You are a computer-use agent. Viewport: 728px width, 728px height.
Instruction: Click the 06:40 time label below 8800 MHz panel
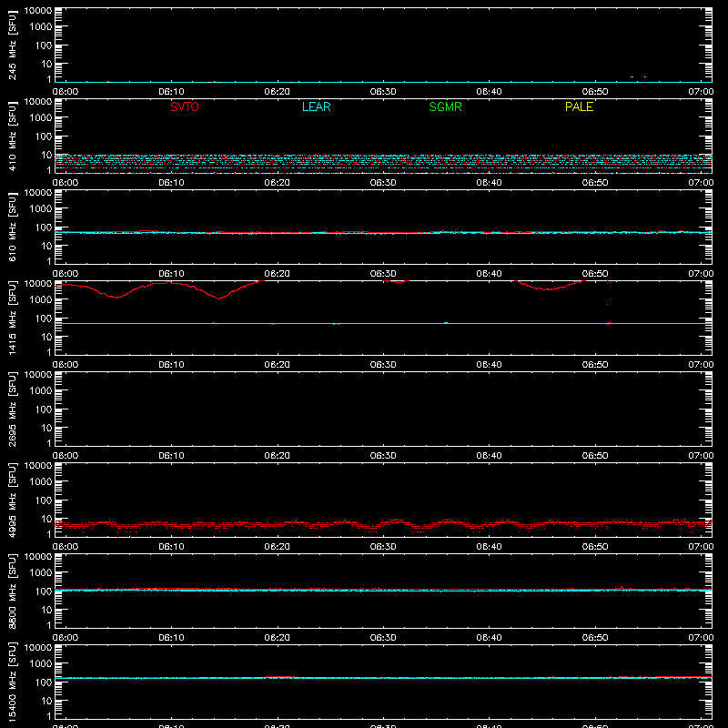pos(489,638)
